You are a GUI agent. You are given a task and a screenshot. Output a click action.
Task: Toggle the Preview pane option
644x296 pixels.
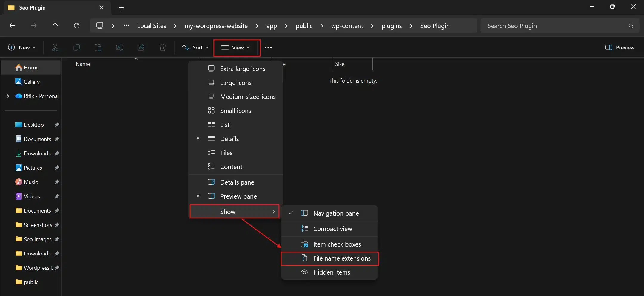pos(235,196)
